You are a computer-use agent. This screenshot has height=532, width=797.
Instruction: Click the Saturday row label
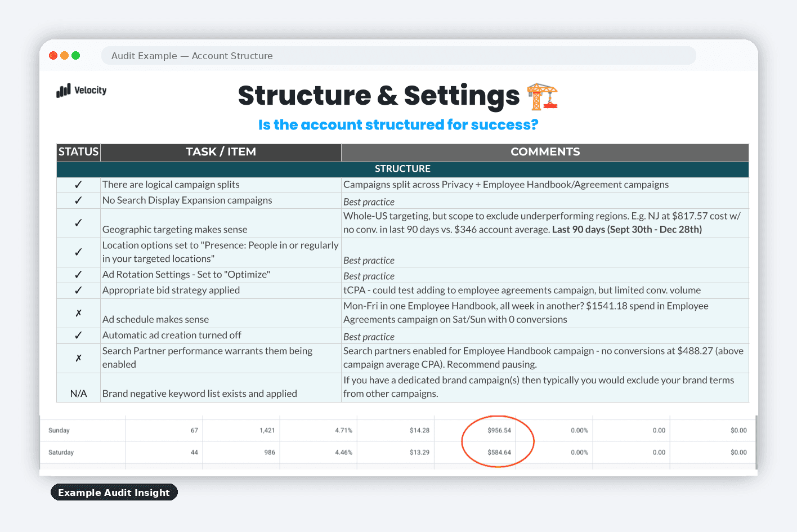click(x=61, y=453)
